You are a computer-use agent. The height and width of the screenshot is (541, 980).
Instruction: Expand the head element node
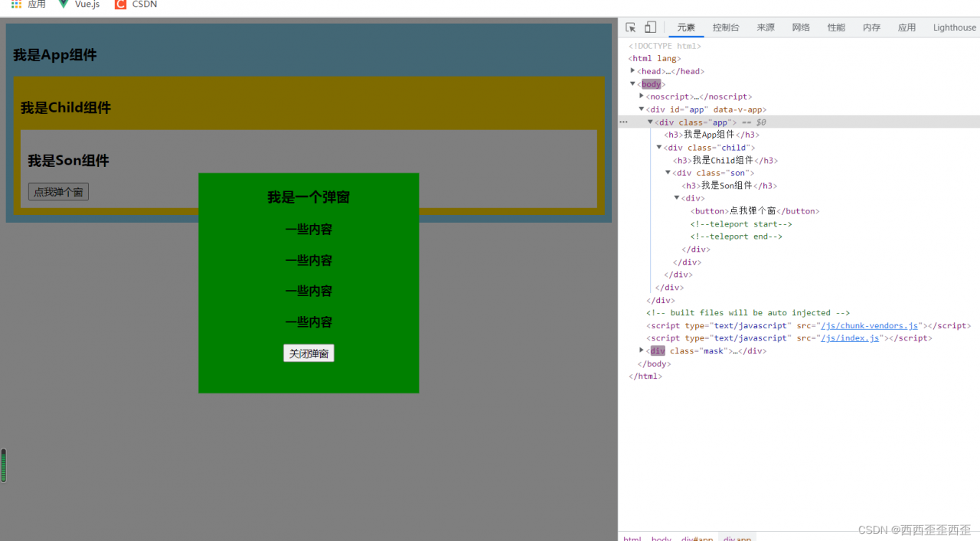(632, 71)
